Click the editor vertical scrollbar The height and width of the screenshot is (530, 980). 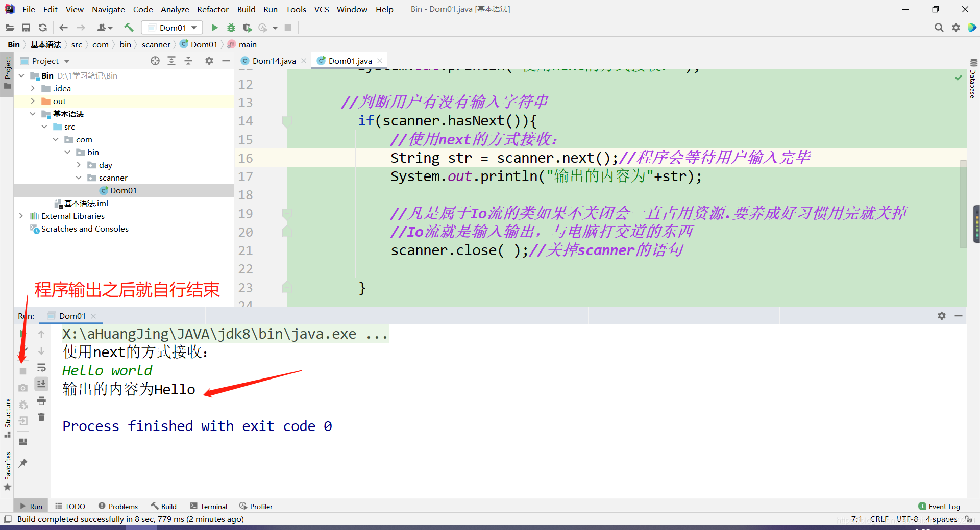click(x=963, y=204)
